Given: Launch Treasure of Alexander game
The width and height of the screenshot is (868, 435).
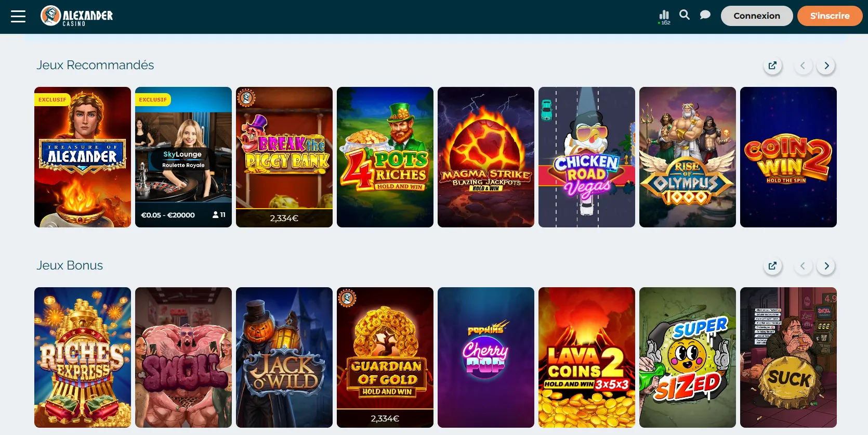Looking at the screenshot, I should coord(83,157).
